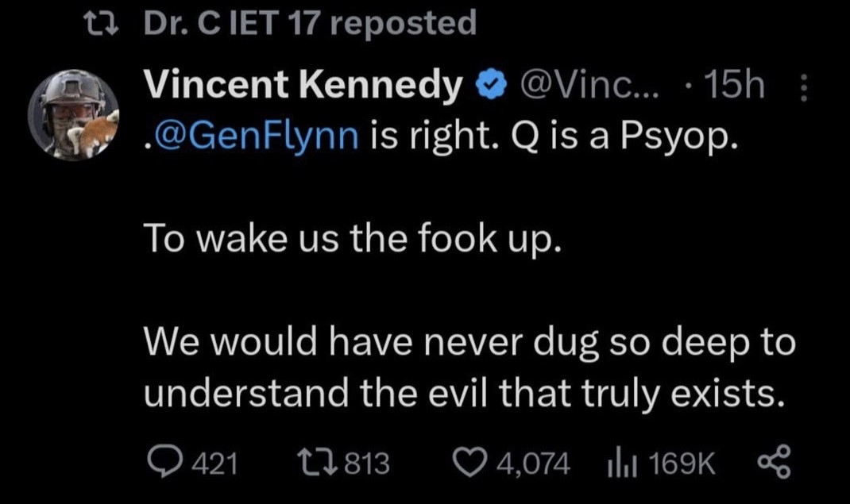
Task: Click the @GenFlynn mention link
Action: click(249, 140)
